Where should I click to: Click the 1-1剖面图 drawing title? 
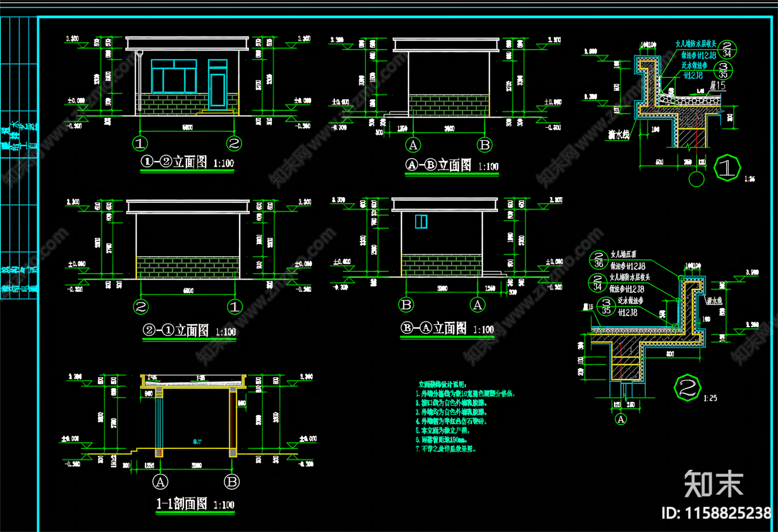tap(181, 504)
